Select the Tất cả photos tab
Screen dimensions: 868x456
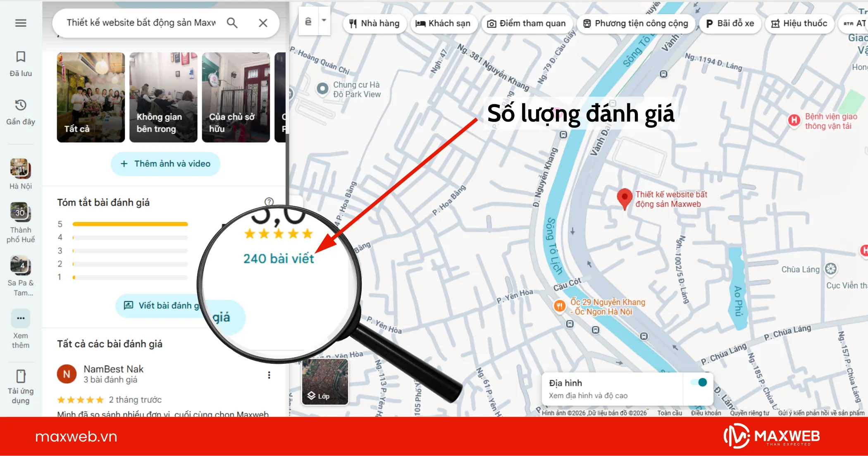[91, 98]
